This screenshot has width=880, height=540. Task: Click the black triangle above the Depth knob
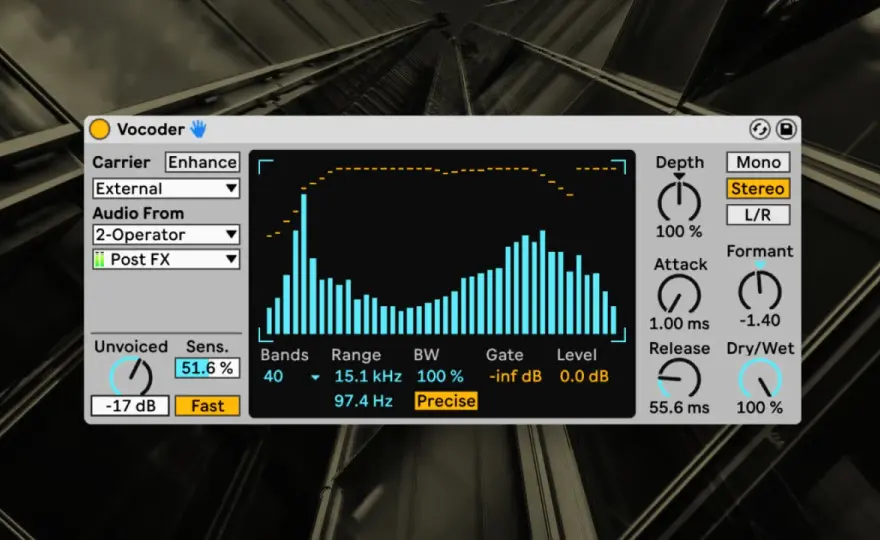click(x=679, y=176)
